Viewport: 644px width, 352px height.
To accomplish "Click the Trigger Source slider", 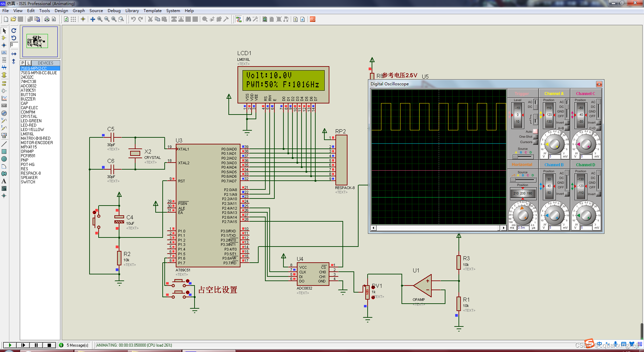I will coord(523,157).
